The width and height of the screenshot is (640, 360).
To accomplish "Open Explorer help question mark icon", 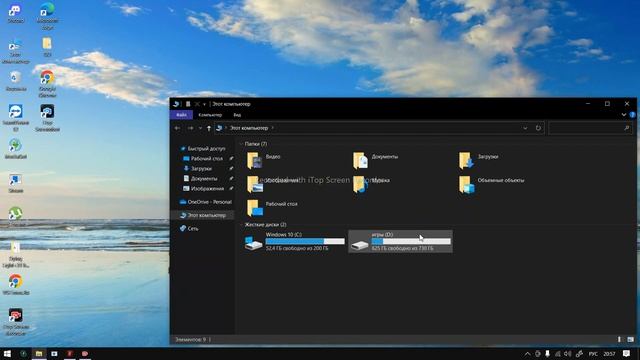I will pyautogui.click(x=632, y=115).
